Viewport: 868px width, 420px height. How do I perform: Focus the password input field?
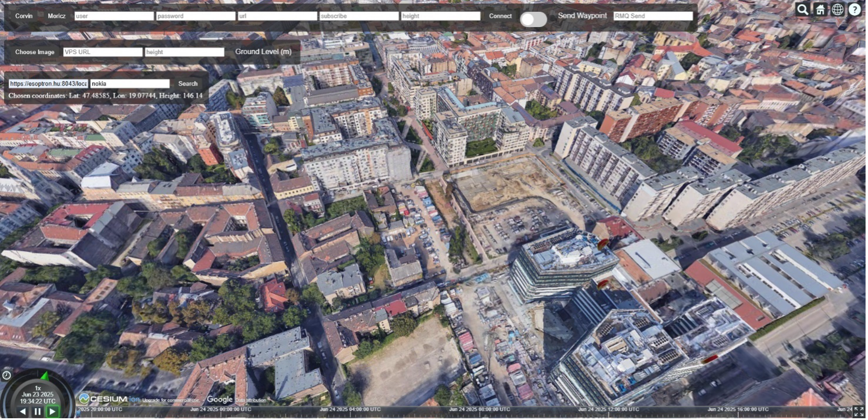coord(196,16)
